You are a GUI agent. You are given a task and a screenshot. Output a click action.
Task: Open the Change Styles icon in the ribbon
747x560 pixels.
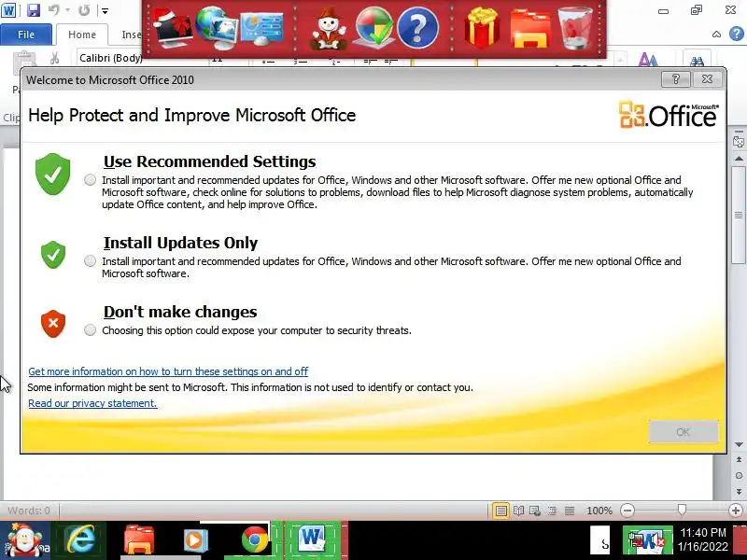tap(648, 60)
